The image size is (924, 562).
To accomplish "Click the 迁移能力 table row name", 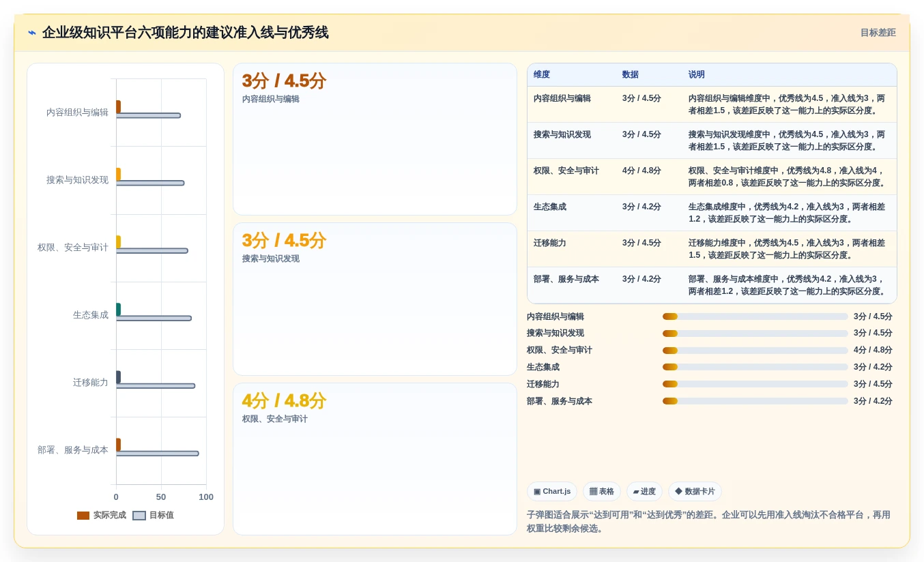I will [x=550, y=243].
